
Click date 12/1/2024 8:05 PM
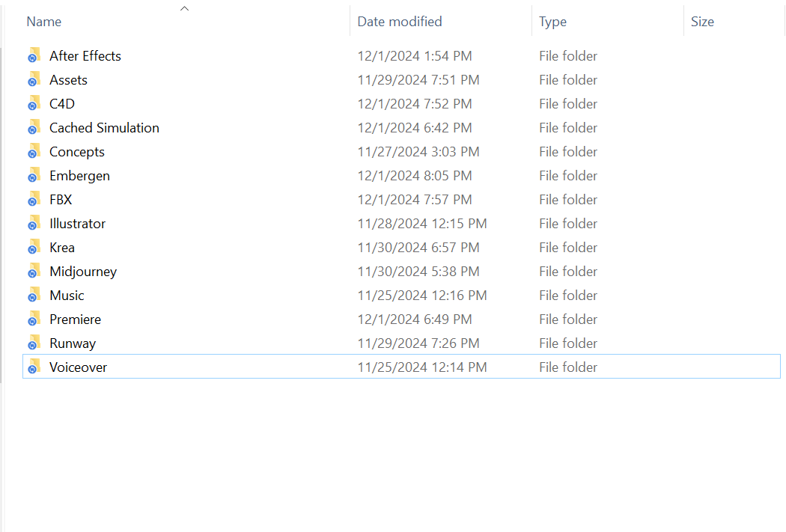coord(415,176)
